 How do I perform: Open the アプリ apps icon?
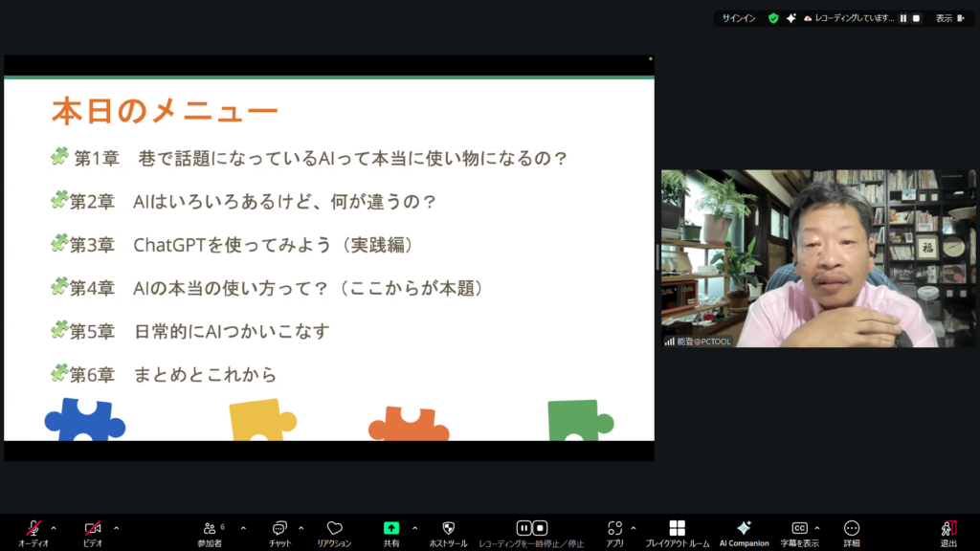click(x=615, y=529)
